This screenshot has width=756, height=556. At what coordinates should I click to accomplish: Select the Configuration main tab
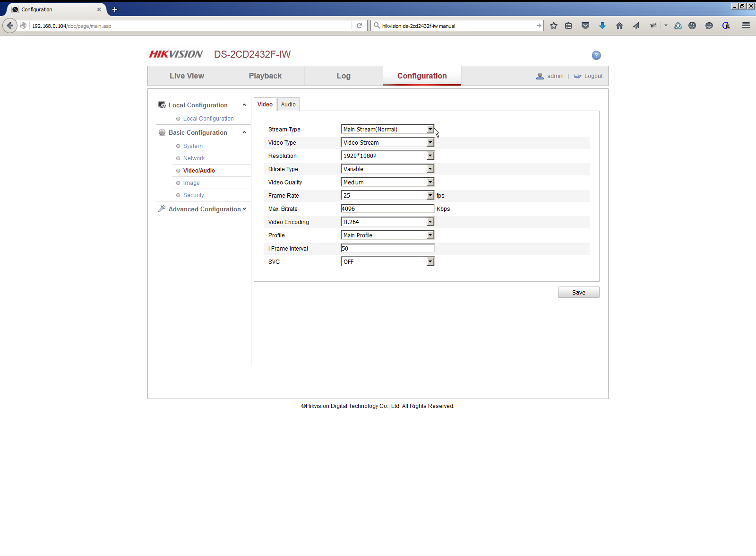422,76
